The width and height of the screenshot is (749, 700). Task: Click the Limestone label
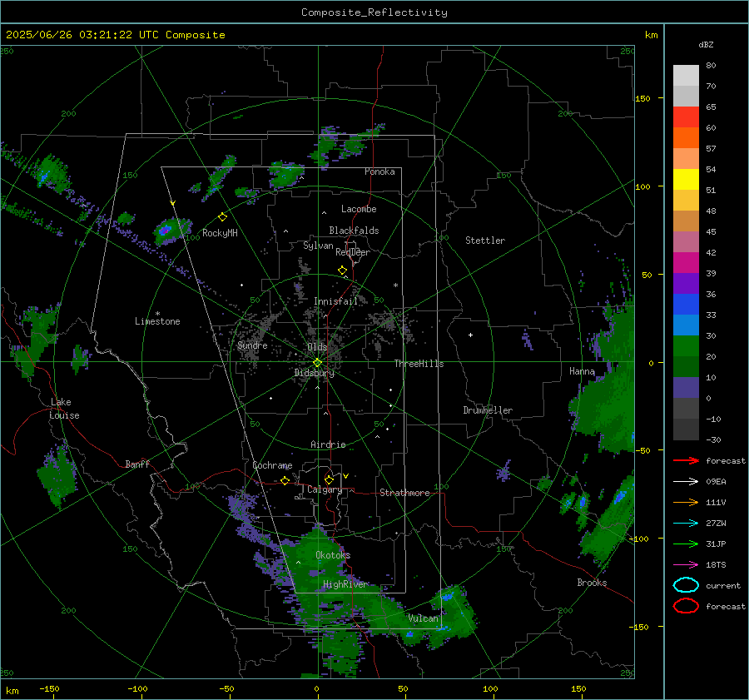click(157, 321)
